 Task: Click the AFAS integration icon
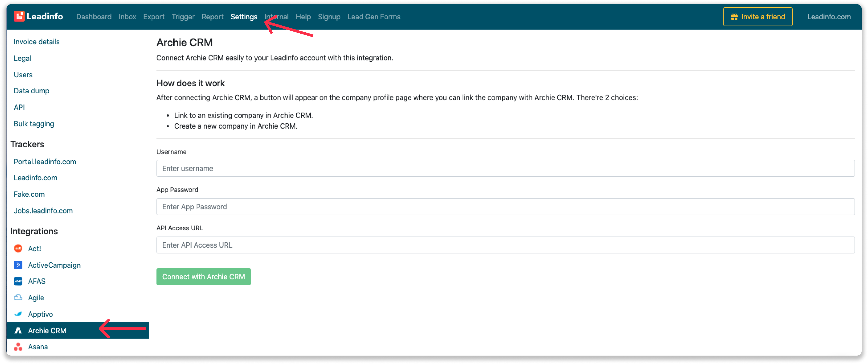click(x=18, y=281)
